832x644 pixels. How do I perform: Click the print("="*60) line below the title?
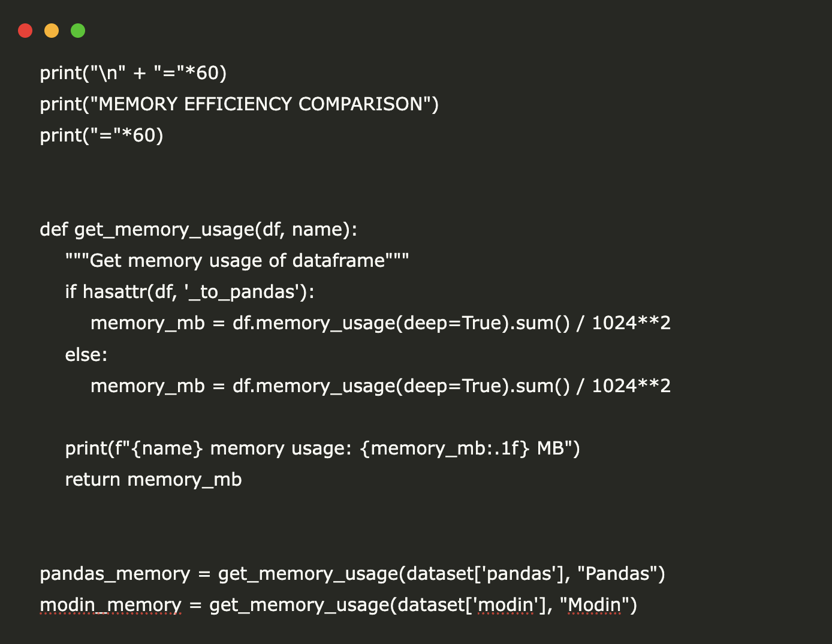(x=101, y=136)
